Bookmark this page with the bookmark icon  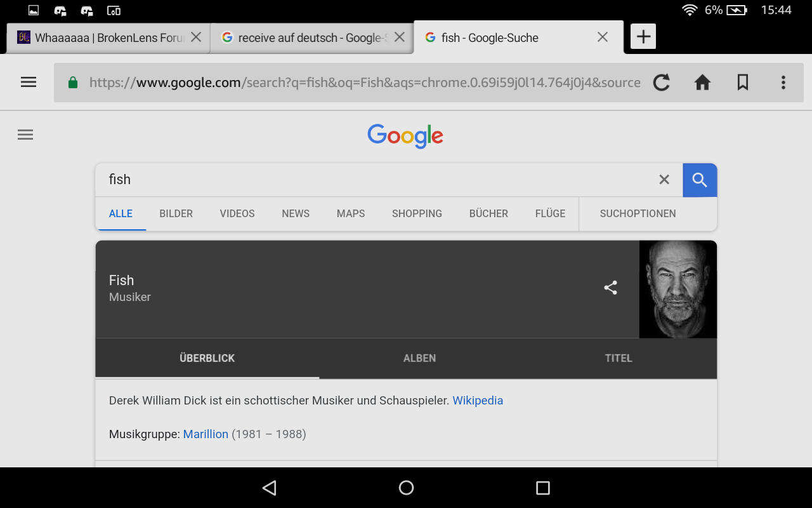pyautogui.click(x=743, y=83)
